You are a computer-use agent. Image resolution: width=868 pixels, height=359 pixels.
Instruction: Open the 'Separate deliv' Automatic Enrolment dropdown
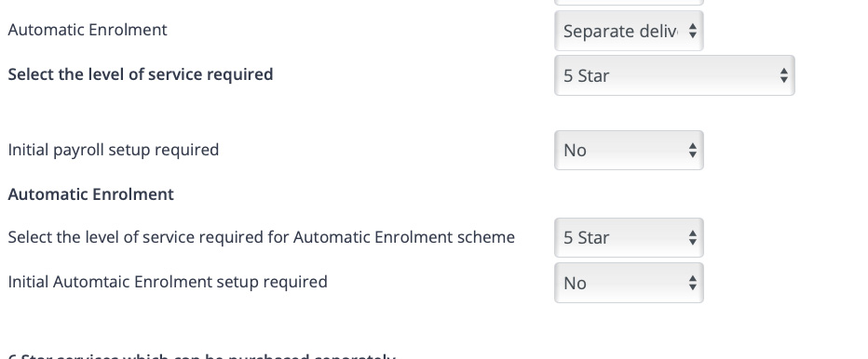629,31
